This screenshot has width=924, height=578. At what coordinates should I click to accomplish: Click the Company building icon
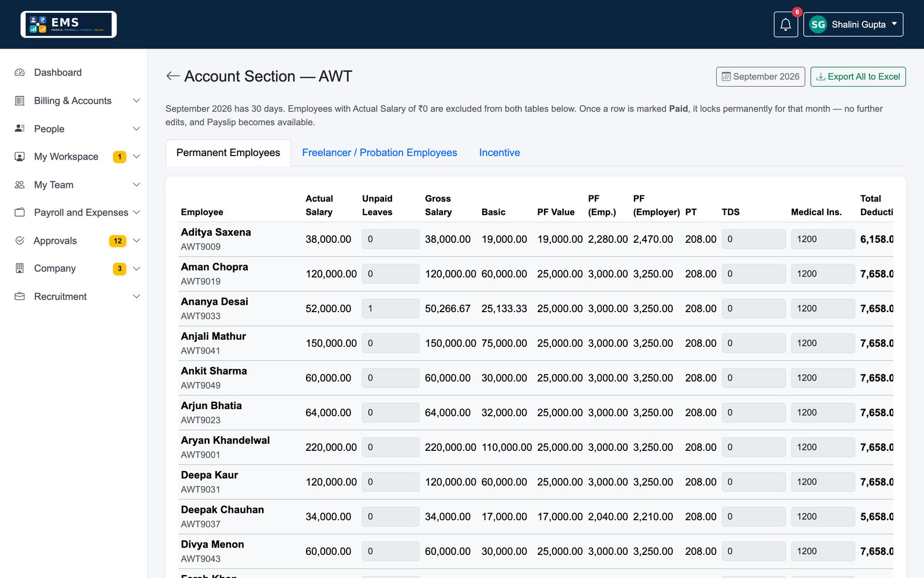click(20, 268)
